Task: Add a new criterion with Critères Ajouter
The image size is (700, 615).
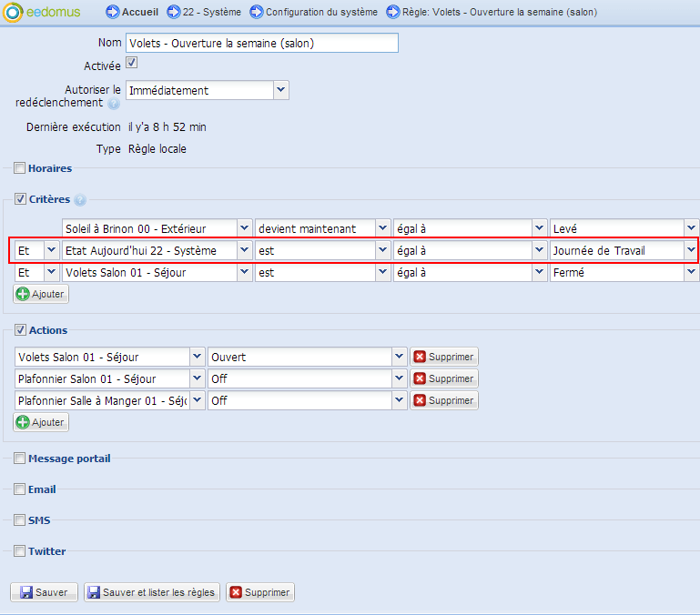Action: [x=41, y=294]
